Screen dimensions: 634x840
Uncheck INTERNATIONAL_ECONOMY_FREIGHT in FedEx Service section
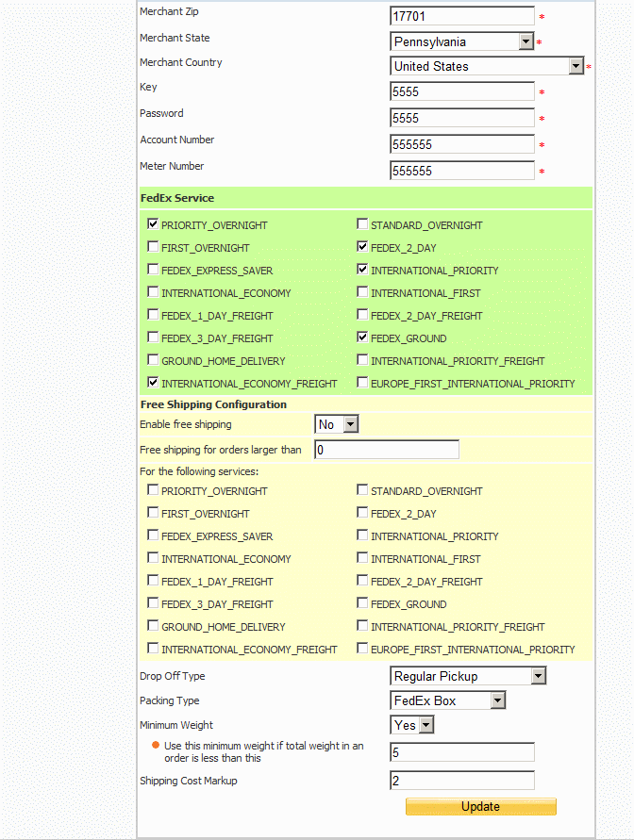point(153,383)
